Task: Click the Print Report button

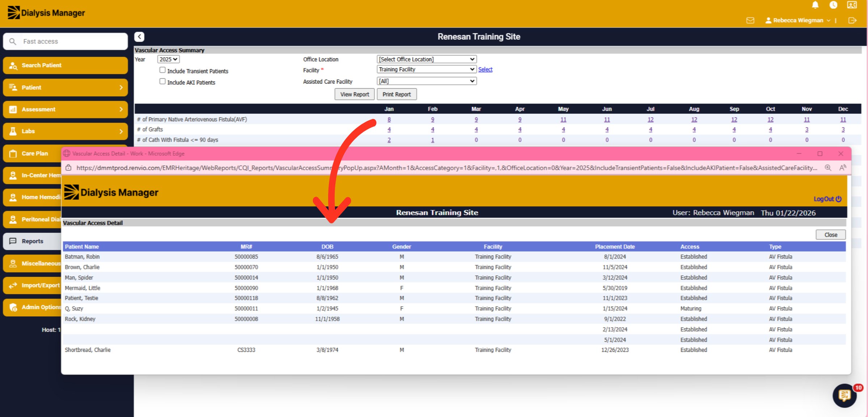Action: [397, 94]
